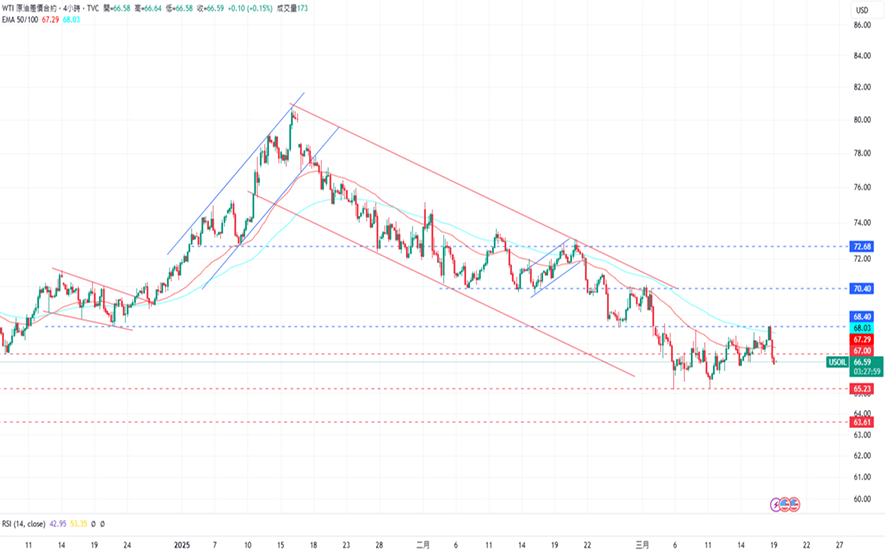
Task: Select the 67.00 red price label
Action: pos(862,351)
